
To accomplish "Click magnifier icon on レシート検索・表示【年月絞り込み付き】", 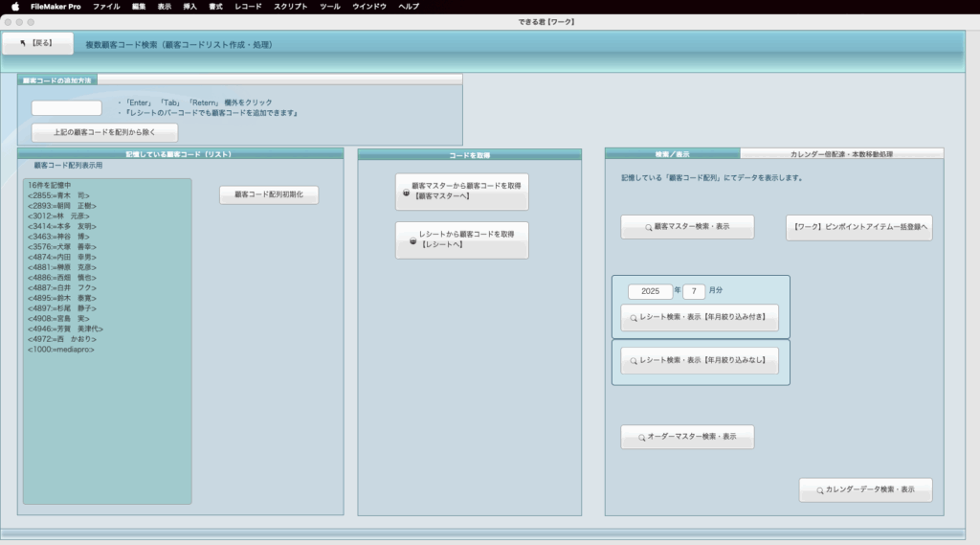I will tap(634, 318).
